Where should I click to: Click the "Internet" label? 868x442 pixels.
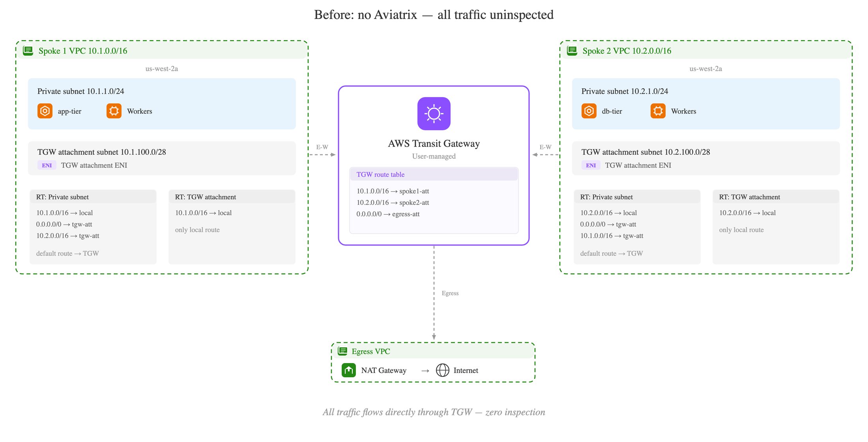[466, 370]
